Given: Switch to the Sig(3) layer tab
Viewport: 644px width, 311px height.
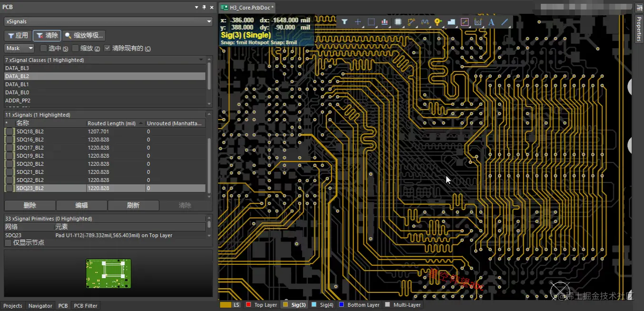Looking at the screenshot, I should click(294, 305).
